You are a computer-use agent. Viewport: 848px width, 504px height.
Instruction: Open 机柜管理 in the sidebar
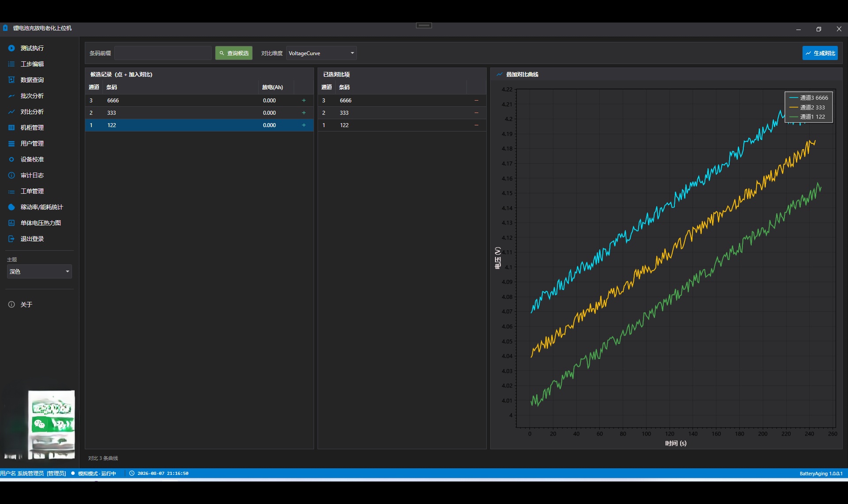(x=32, y=128)
